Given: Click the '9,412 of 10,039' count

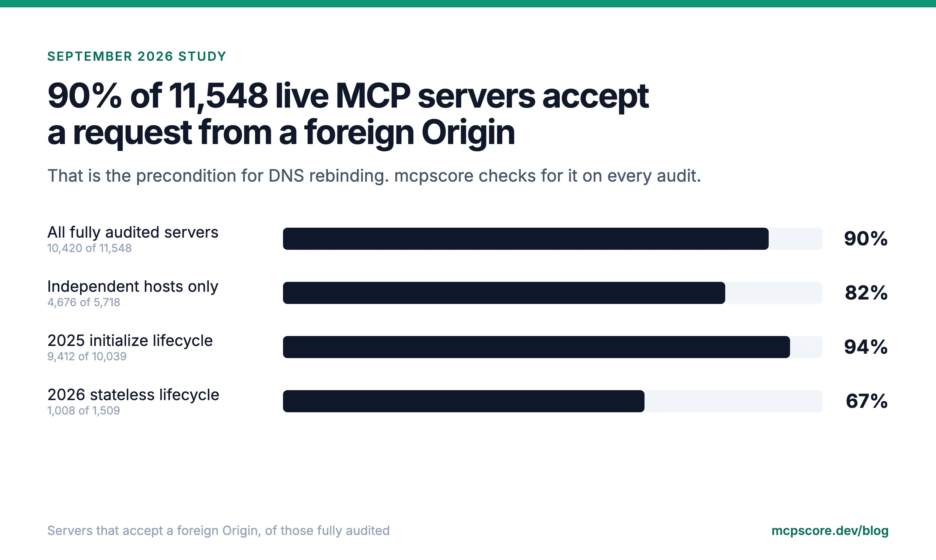Looking at the screenshot, I should (x=87, y=357).
